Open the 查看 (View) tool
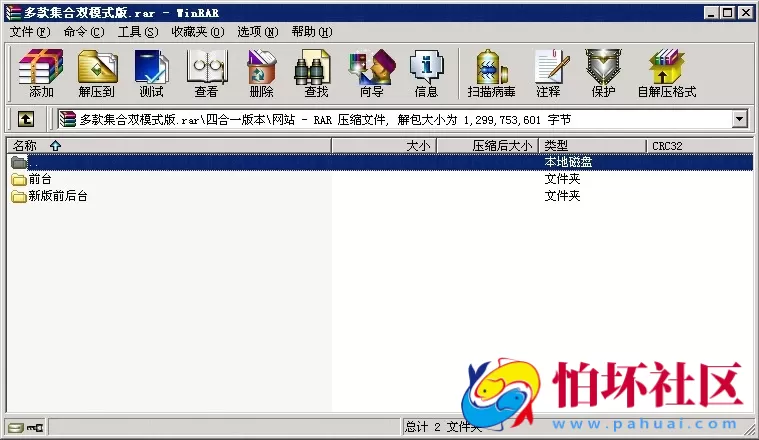This screenshot has width=759, height=440. click(207, 73)
